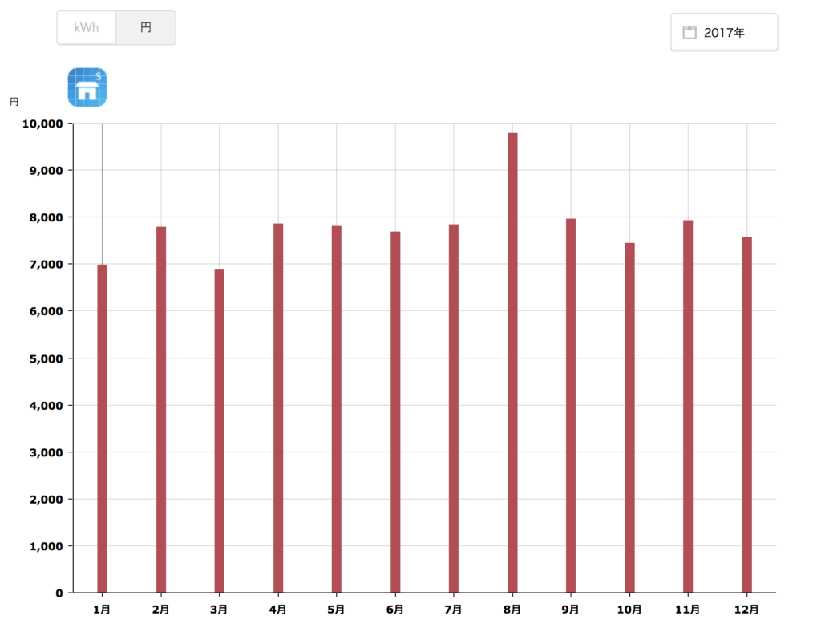Click the blue house electricity cost icon
The image size is (821, 644).
[87, 87]
